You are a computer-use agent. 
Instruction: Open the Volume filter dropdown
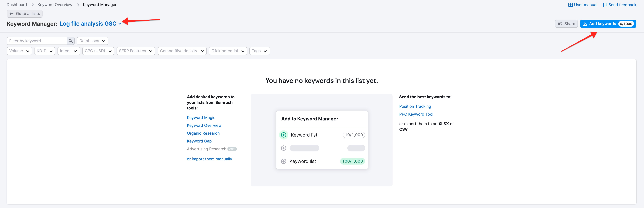pyautogui.click(x=19, y=51)
